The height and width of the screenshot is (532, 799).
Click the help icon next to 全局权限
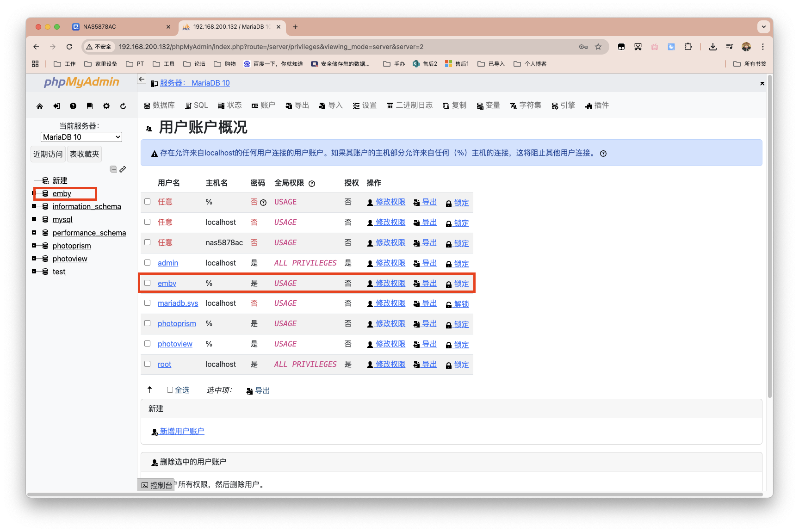(312, 183)
